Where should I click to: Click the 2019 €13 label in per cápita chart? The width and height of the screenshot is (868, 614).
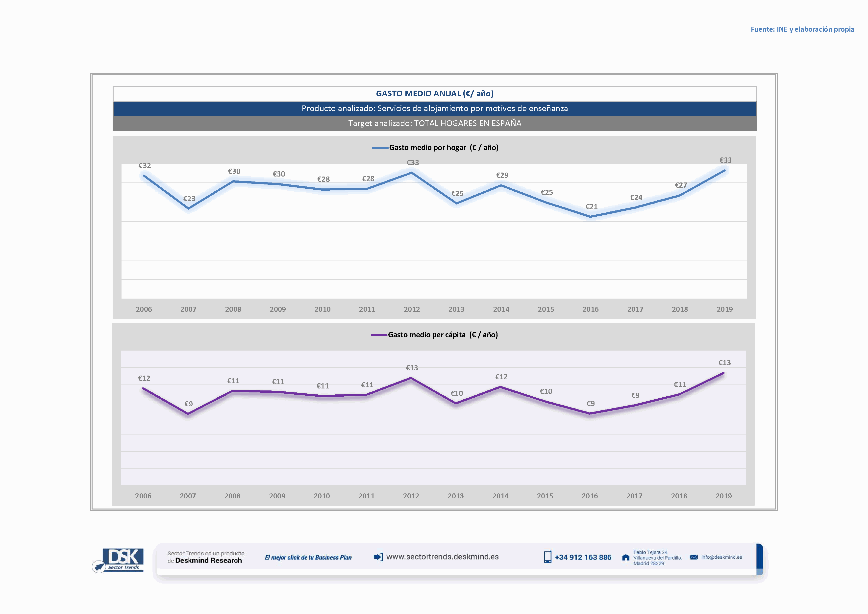724,363
